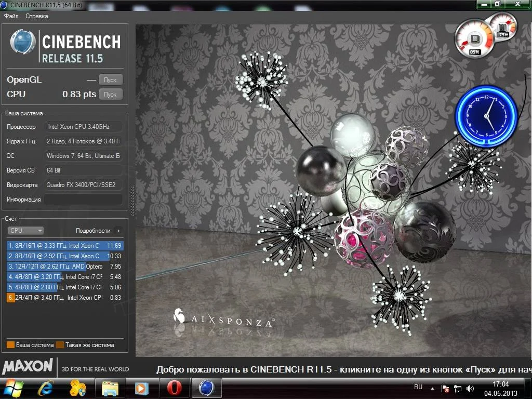The width and height of the screenshot is (532, 399).
Task: Open the Справка menu
Action: click(x=37, y=16)
